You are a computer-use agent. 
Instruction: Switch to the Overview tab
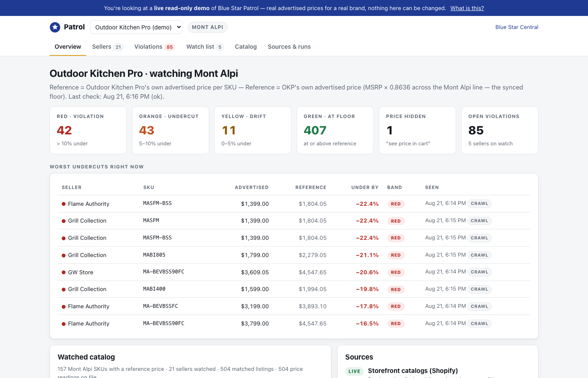68,47
